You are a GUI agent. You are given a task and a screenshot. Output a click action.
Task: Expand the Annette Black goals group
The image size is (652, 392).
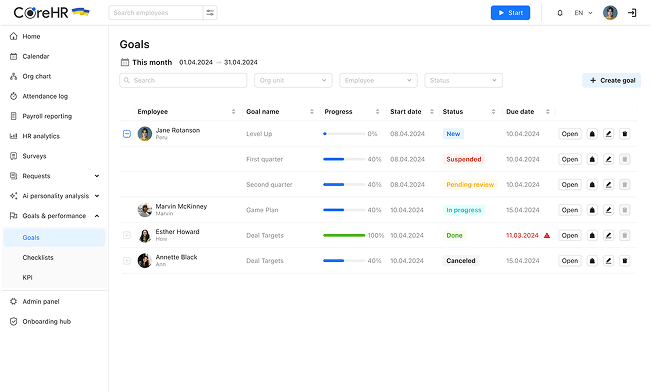127,261
